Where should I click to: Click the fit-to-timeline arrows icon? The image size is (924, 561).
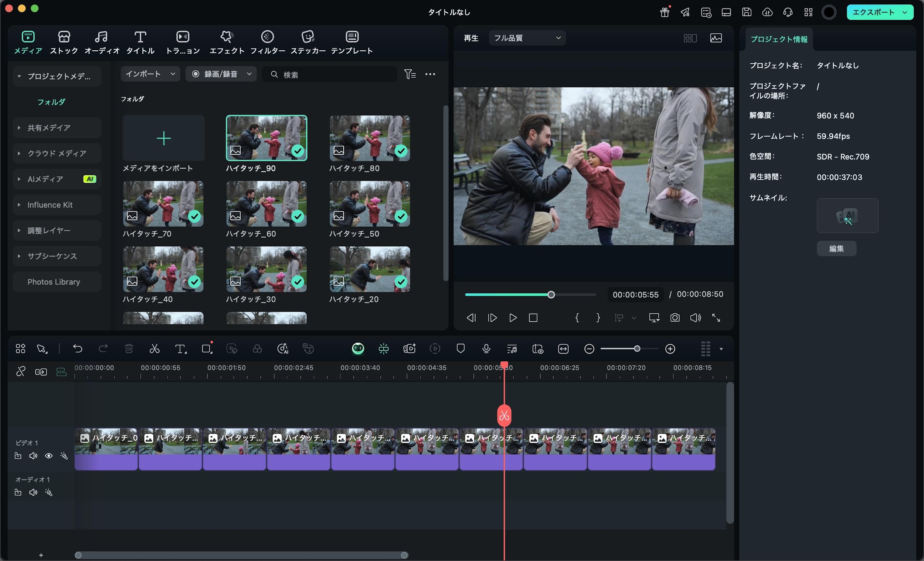pyautogui.click(x=563, y=349)
